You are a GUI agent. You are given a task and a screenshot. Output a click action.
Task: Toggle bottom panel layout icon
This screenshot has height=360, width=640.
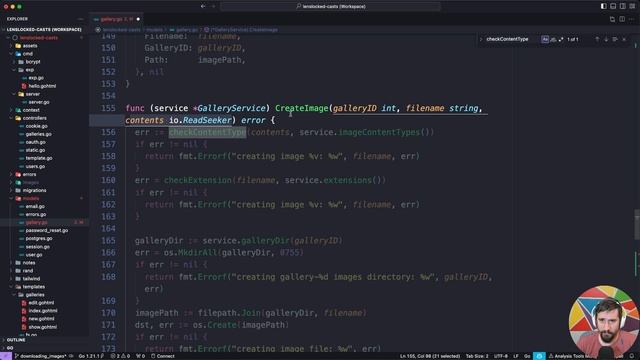[613, 6]
